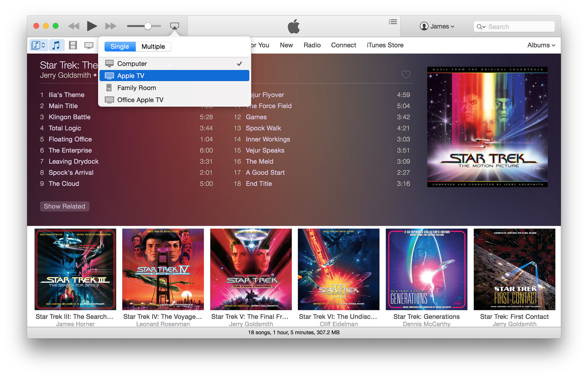This screenshot has width=588, height=377.
Task: Open the Albums view dropdown
Action: [x=541, y=45]
